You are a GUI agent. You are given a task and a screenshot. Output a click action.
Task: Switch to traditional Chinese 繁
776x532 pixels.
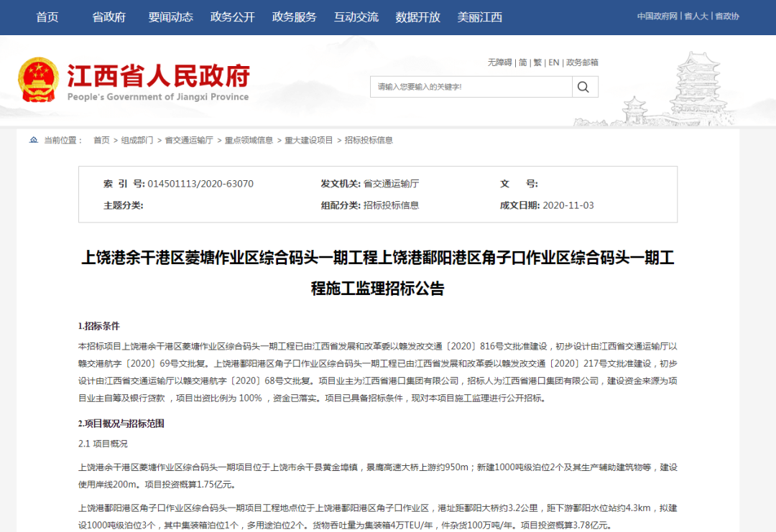537,62
